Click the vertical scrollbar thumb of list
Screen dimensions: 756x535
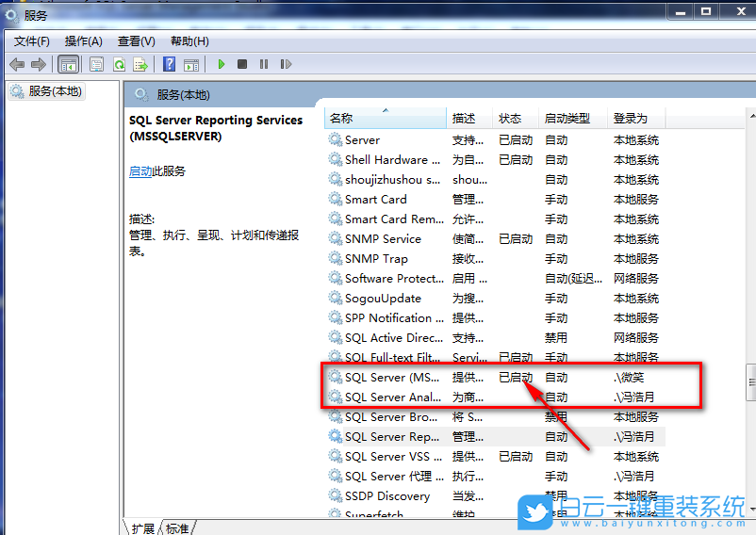[751, 382]
